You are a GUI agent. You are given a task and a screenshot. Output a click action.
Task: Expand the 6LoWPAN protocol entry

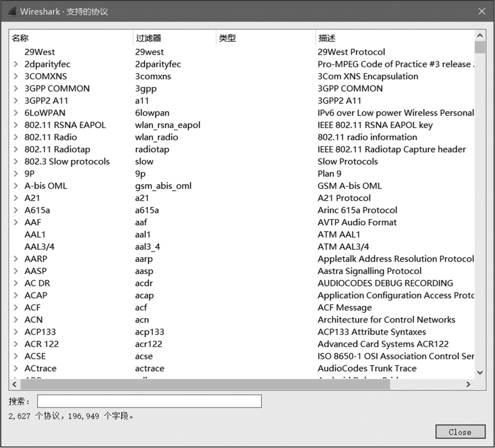pos(16,113)
